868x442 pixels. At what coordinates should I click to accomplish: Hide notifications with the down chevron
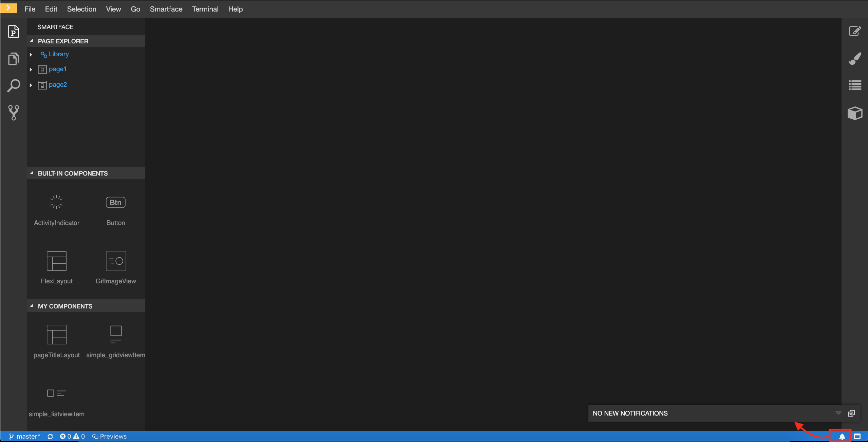coord(838,413)
